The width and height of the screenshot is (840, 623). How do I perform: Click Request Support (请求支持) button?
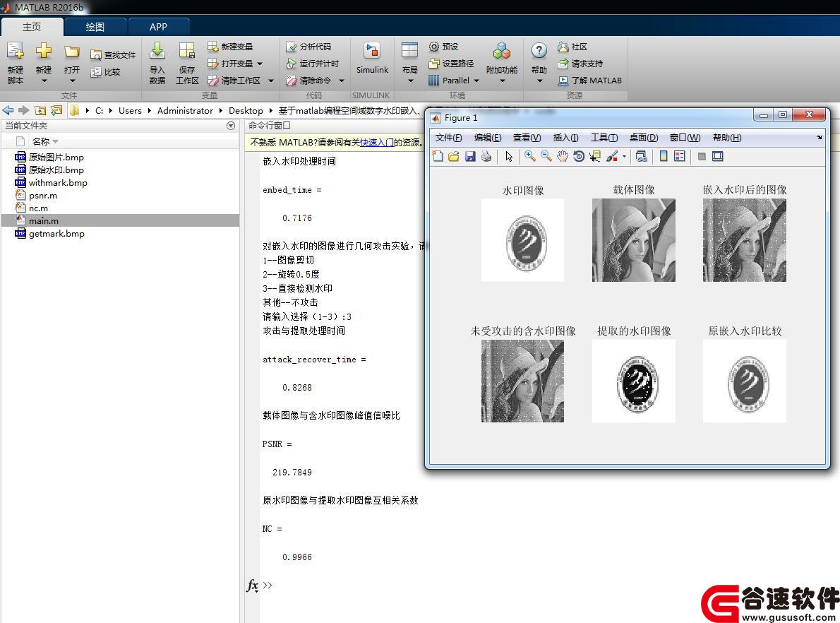[x=580, y=64]
